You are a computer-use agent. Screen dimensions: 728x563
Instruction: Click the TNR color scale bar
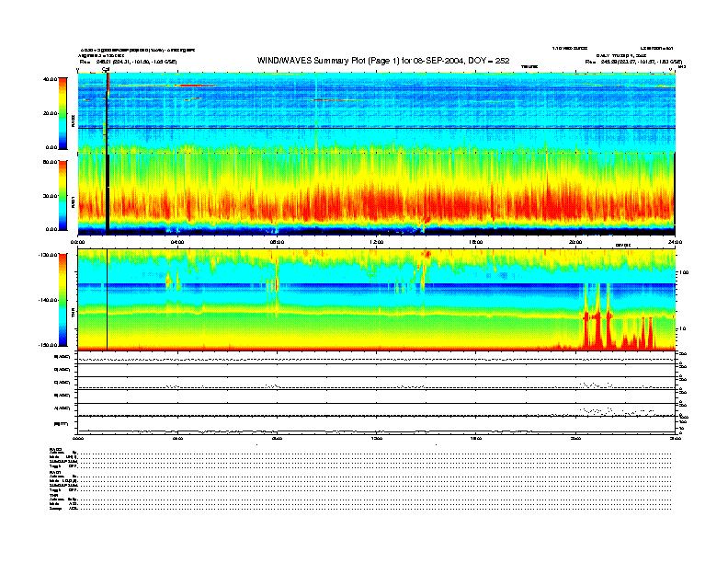tap(63, 301)
